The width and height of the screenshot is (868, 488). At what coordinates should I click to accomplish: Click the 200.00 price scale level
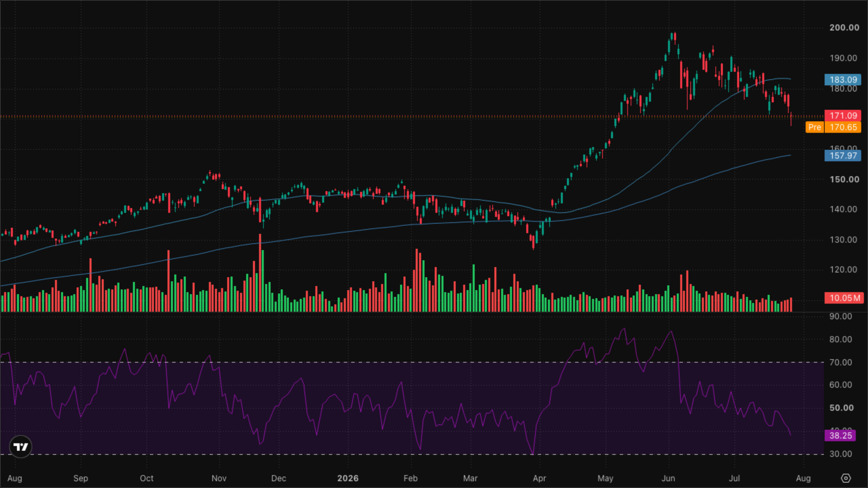click(x=844, y=27)
